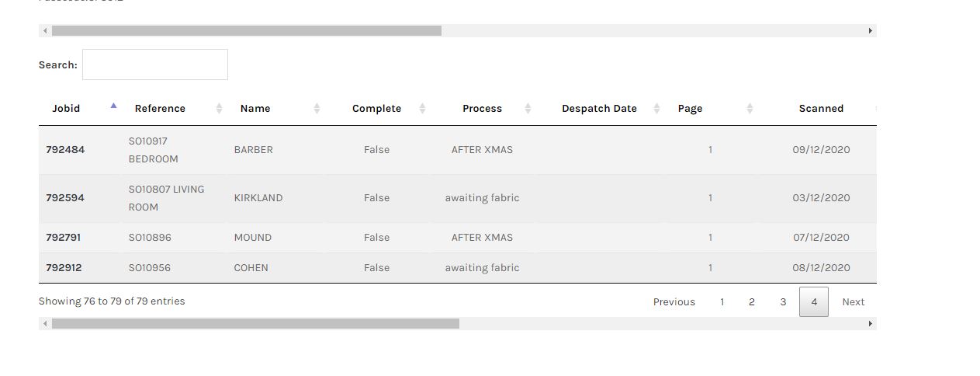
Task: Click sort arrows on Despatch Date column
Action: 656,109
